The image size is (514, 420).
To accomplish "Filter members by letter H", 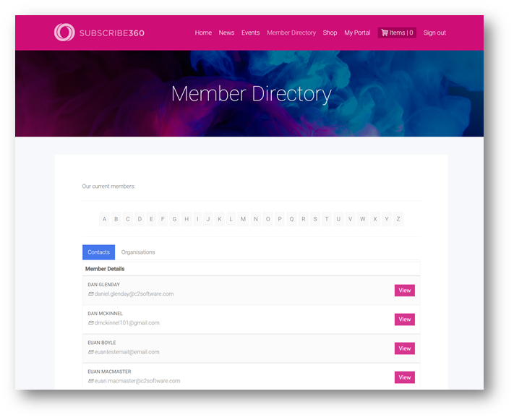I will (x=187, y=219).
